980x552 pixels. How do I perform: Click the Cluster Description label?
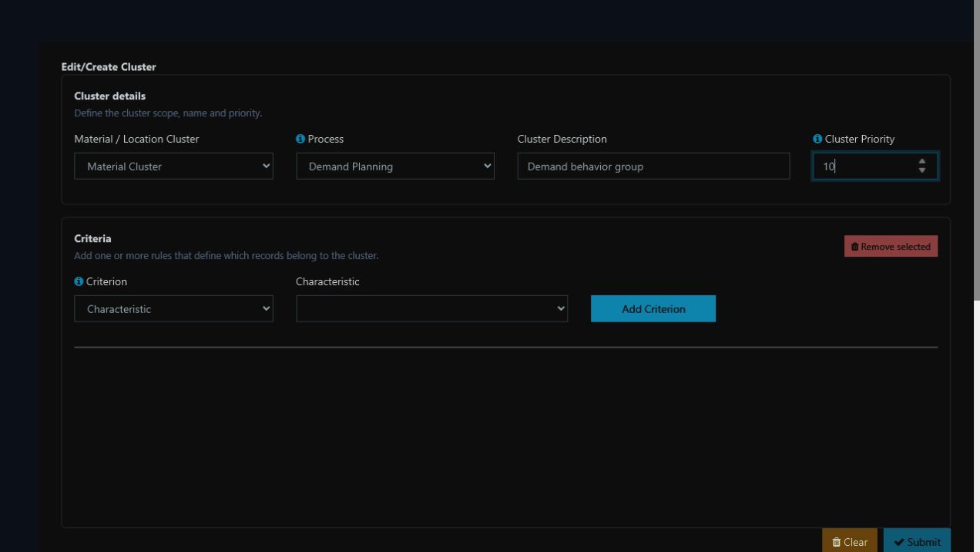562,140
